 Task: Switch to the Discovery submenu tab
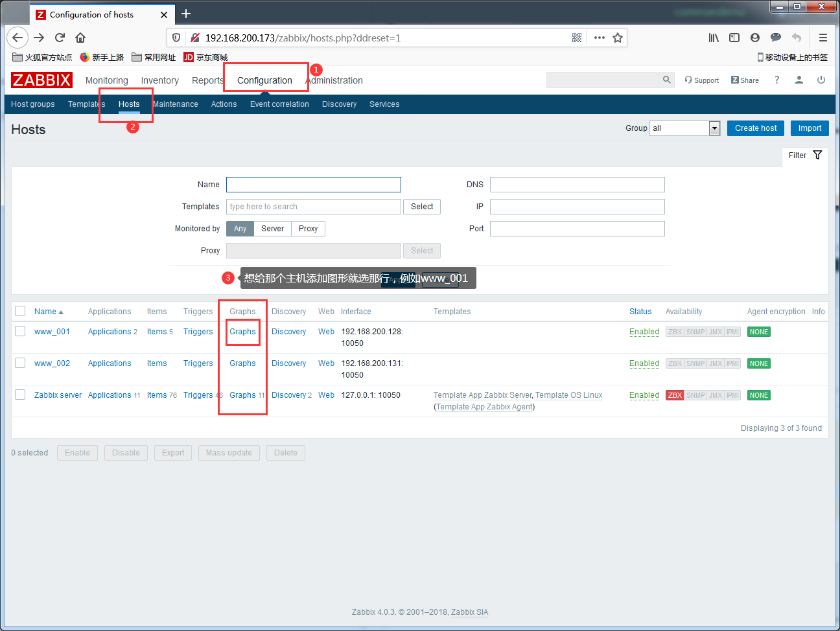click(339, 104)
